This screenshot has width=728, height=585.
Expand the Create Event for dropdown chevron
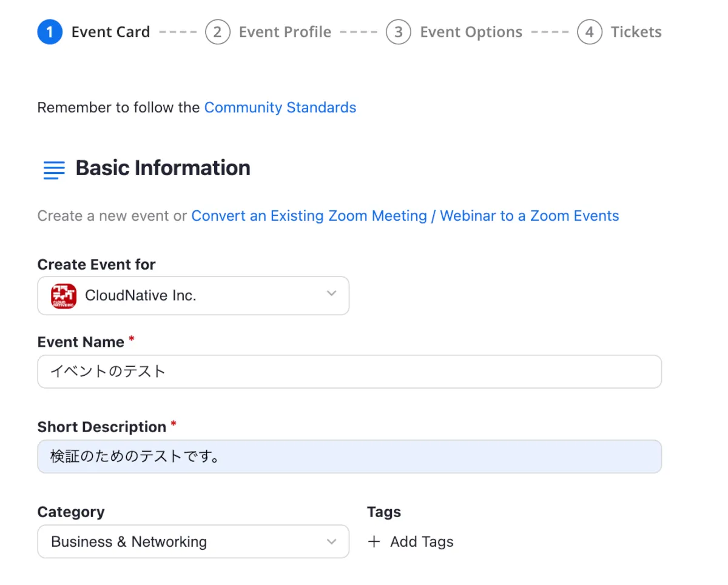pos(331,294)
